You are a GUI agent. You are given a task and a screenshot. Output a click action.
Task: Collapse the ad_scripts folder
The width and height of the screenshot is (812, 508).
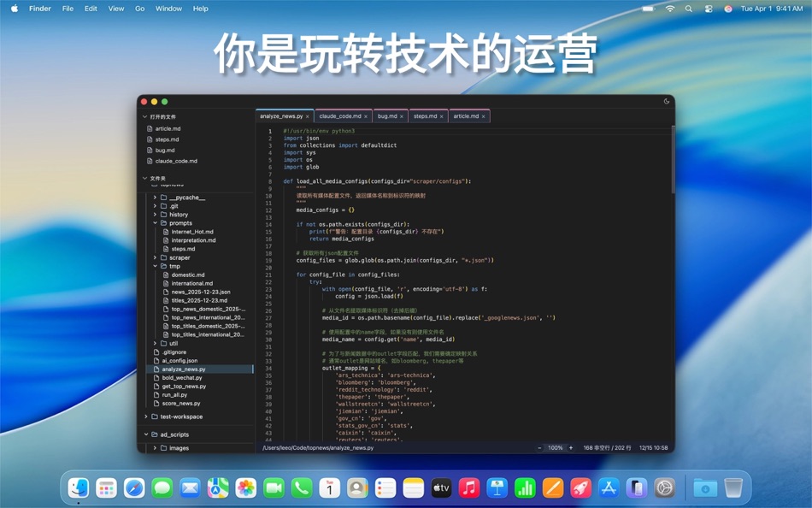tap(146, 434)
